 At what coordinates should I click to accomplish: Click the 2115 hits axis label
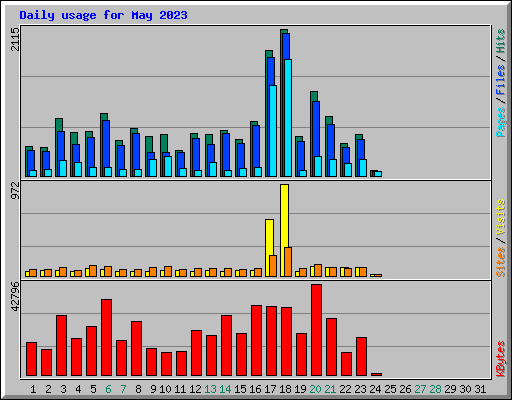[x=15, y=39]
